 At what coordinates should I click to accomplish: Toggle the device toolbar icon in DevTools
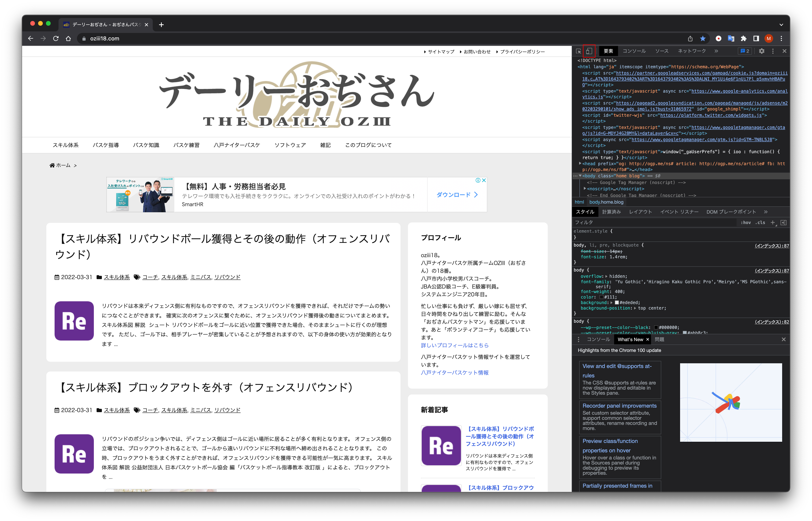(589, 51)
